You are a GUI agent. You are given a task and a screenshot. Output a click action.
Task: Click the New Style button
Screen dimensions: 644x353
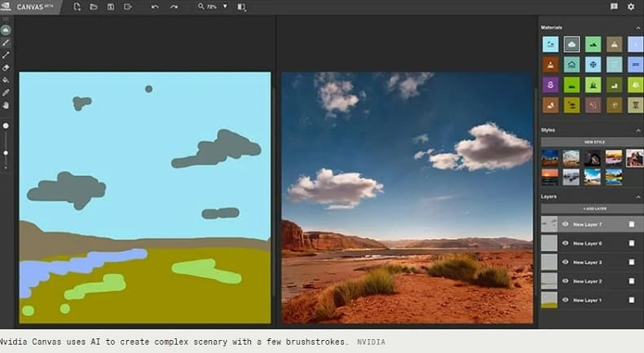(594, 142)
